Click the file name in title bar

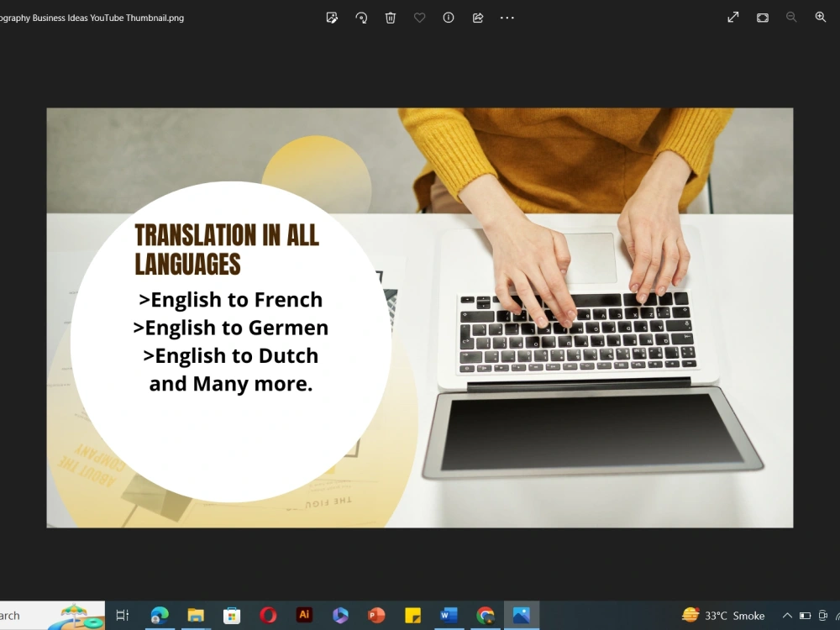tap(92, 18)
